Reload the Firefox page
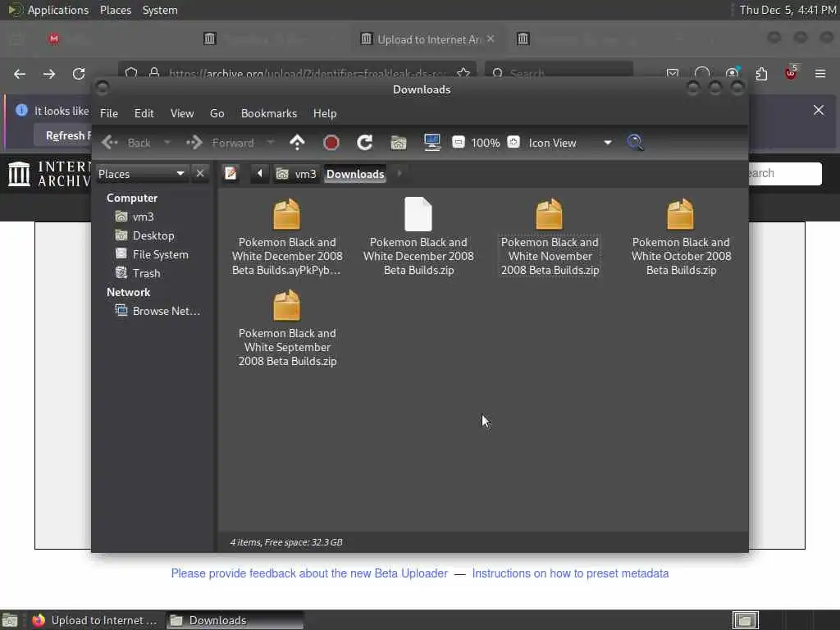This screenshot has height=630, width=840. point(79,73)
